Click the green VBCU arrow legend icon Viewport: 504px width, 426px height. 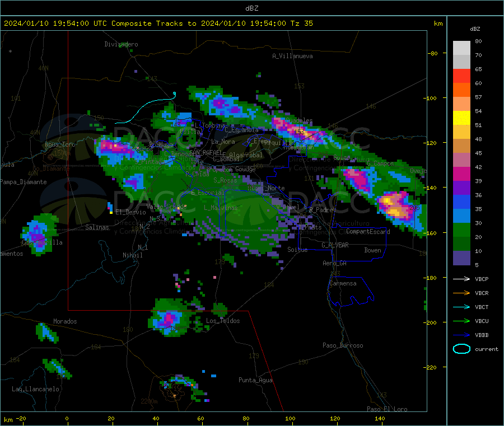pos(461,321)
